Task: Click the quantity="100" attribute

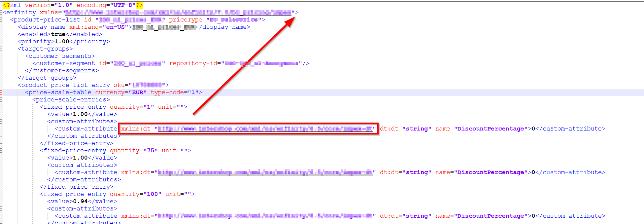Action: (x=136, y=194)
